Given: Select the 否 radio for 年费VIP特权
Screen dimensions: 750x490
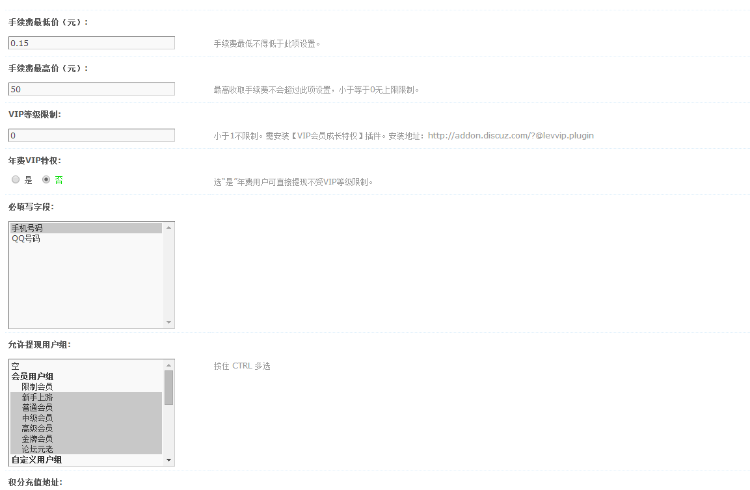Looking at the screenshot, I should (x=46, y=179).
